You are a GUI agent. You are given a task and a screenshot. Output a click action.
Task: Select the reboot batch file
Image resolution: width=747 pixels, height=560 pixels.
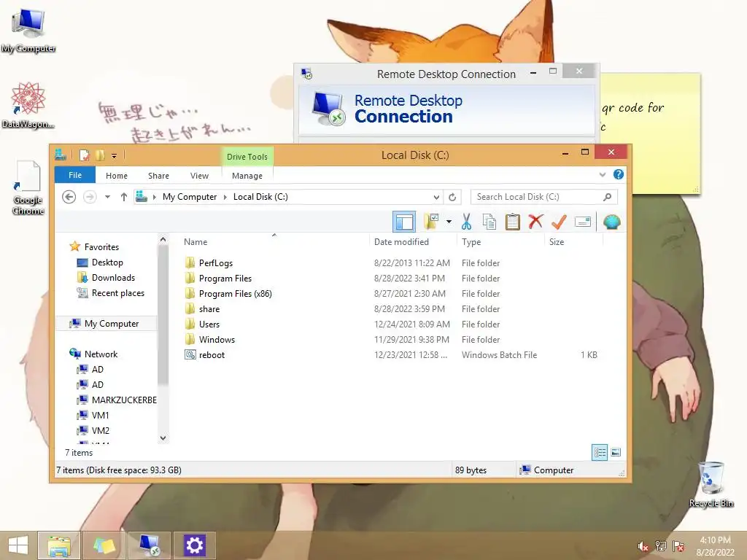(x=212, y=355)
